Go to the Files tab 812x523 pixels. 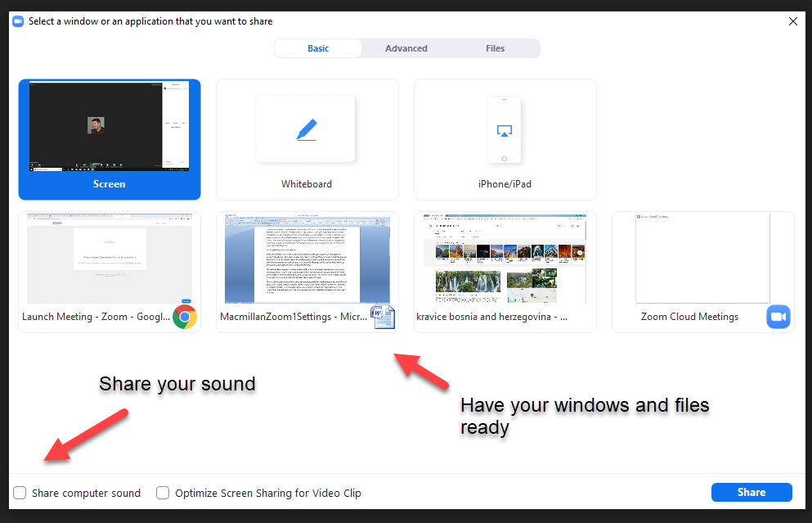(x=495, y=48)
